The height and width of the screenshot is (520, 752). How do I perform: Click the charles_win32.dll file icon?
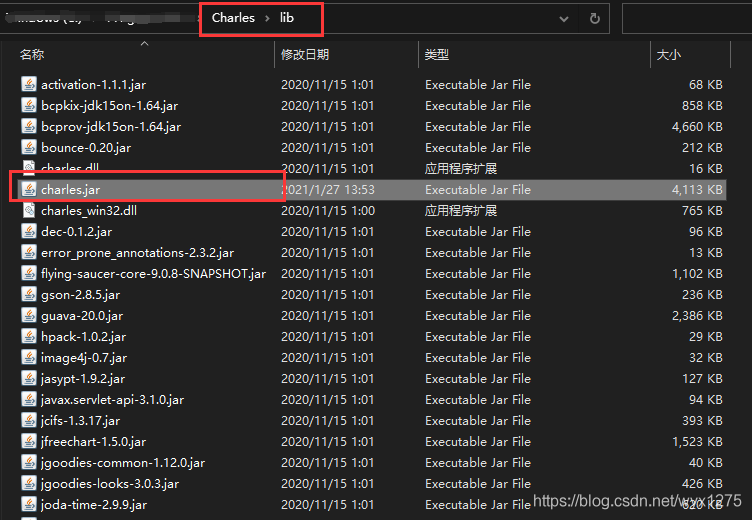click(29, 211)
